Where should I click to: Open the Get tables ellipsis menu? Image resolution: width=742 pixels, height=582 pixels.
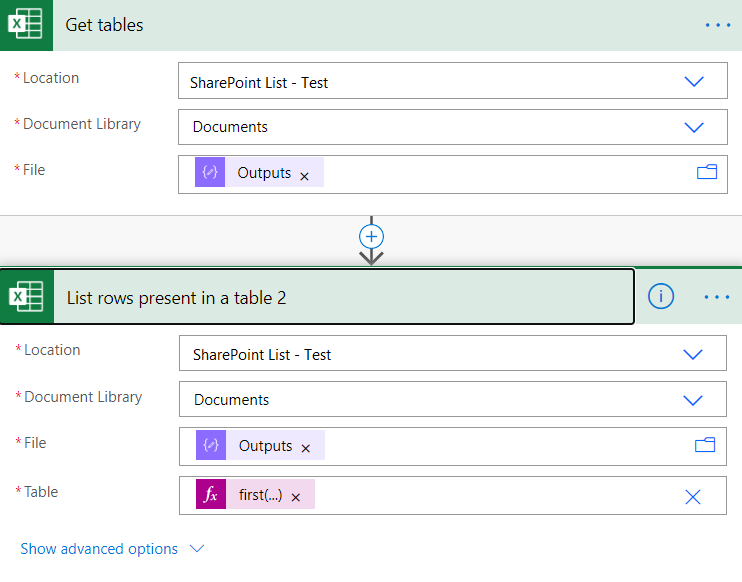click(718, 25)
